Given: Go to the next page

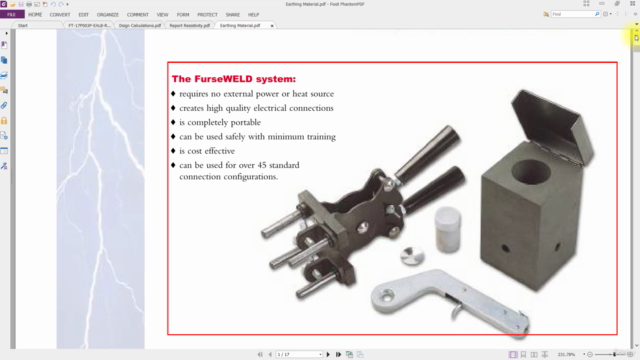Looking at the screenshot, I should pyautogui.click(x=328, y=354).
